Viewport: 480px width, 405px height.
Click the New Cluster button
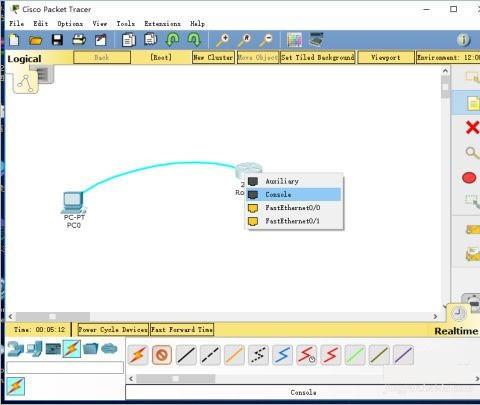(213, 57)
